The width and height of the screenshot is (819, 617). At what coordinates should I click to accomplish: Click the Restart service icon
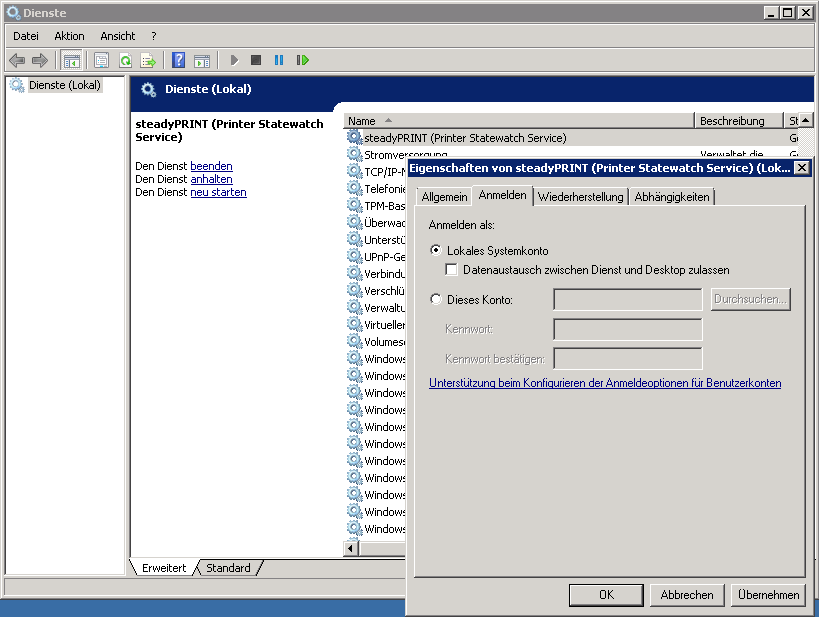coord(302,61)
